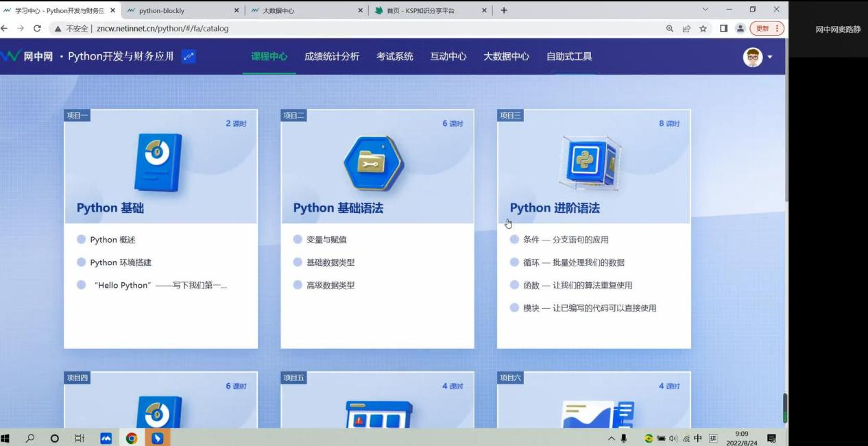Click the 网中网 logo in the header
This screenshot has height=446, width=868.
coord(27,56)
